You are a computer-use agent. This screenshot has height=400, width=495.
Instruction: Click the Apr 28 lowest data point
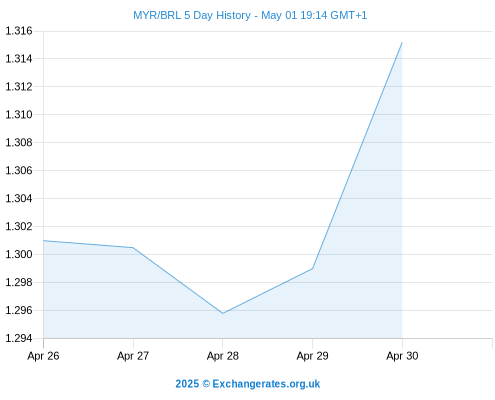tap(223, 313)
